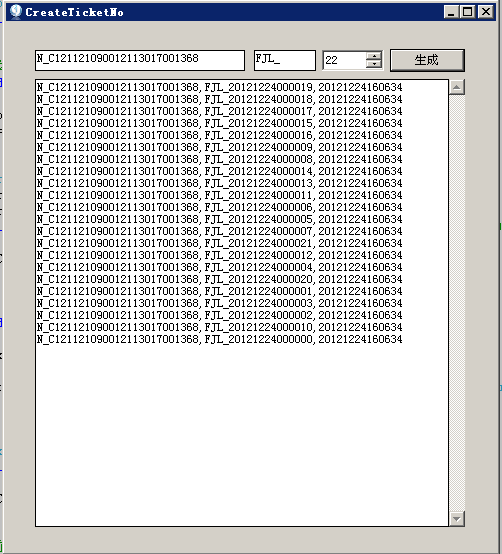Click the output line ending FJL_20121224000019
502x554 pixels.
click(x=219, y=87)
